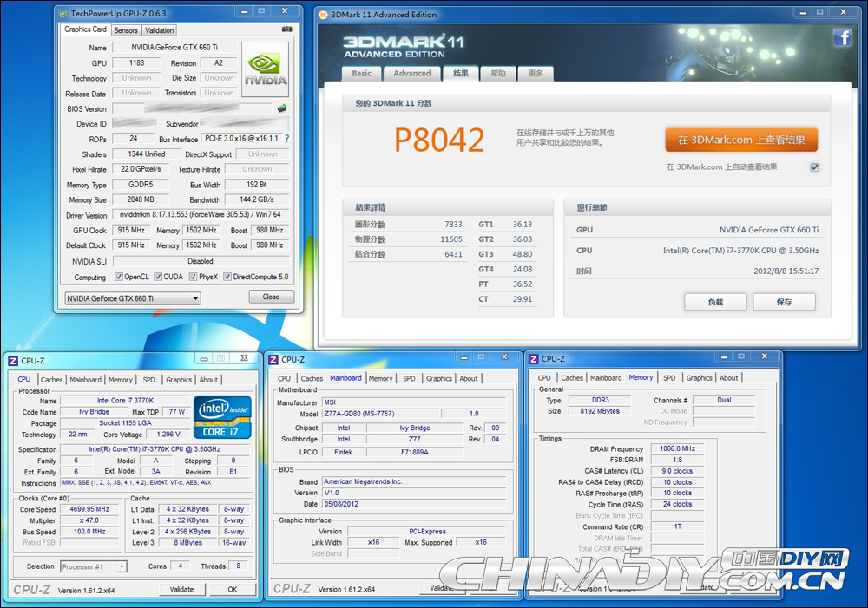Click Validate button in Mainboard CPU-Z window
868x608 pixels.
coord(442,588)
